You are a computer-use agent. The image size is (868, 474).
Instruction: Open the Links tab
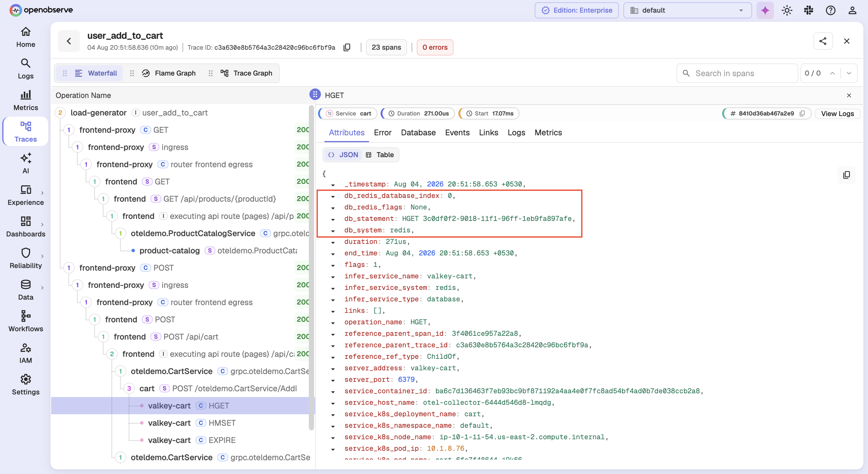(489, 132)
